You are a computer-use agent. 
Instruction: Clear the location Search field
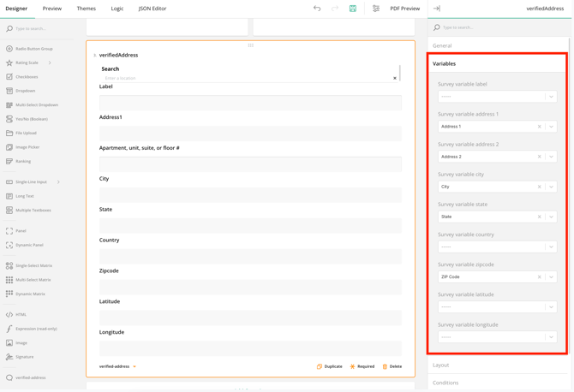coord(395,78)
